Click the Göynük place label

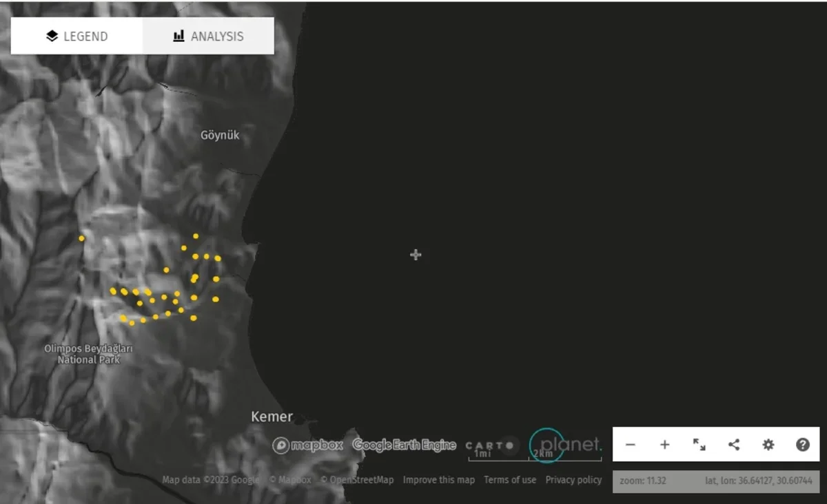click(220, 135)
